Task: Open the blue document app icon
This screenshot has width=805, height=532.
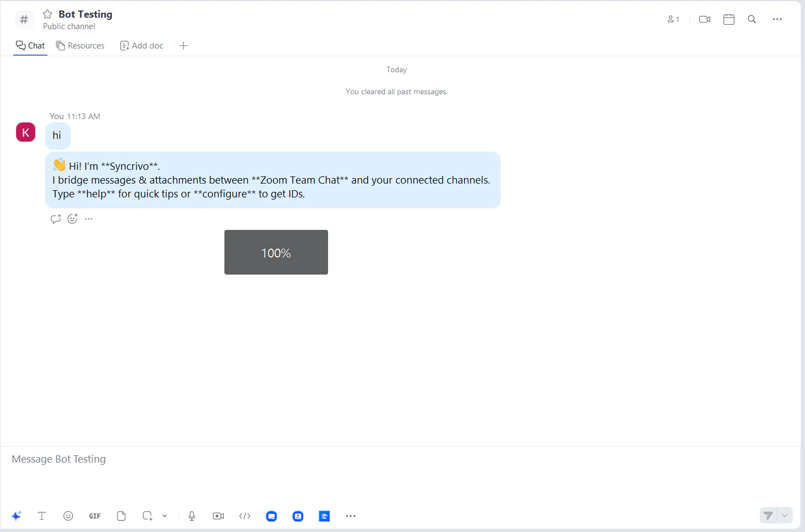Action: pos(324,516)
